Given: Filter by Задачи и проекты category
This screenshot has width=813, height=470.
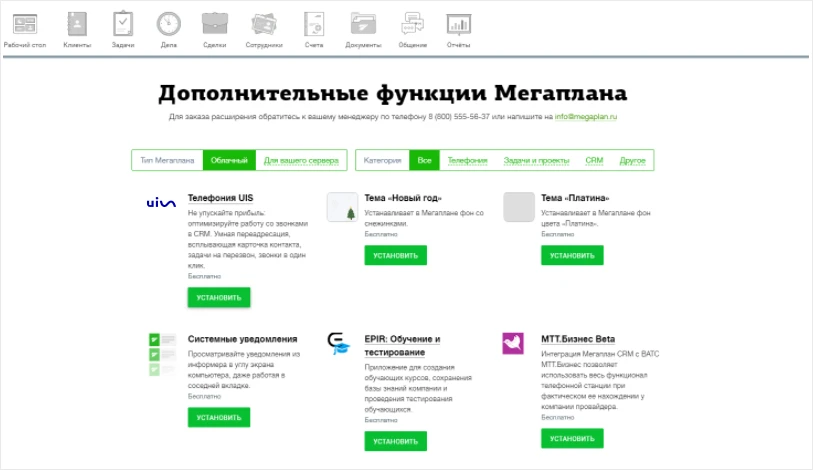Looking at the screenshot, I should tap(537, 160).
